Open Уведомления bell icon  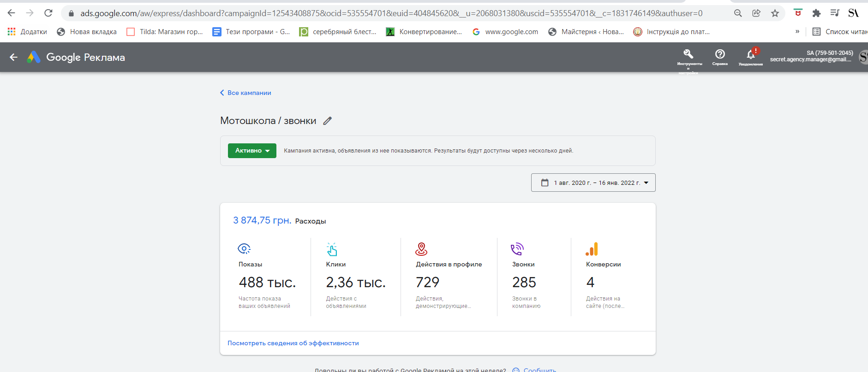click(x=751, y=54)
